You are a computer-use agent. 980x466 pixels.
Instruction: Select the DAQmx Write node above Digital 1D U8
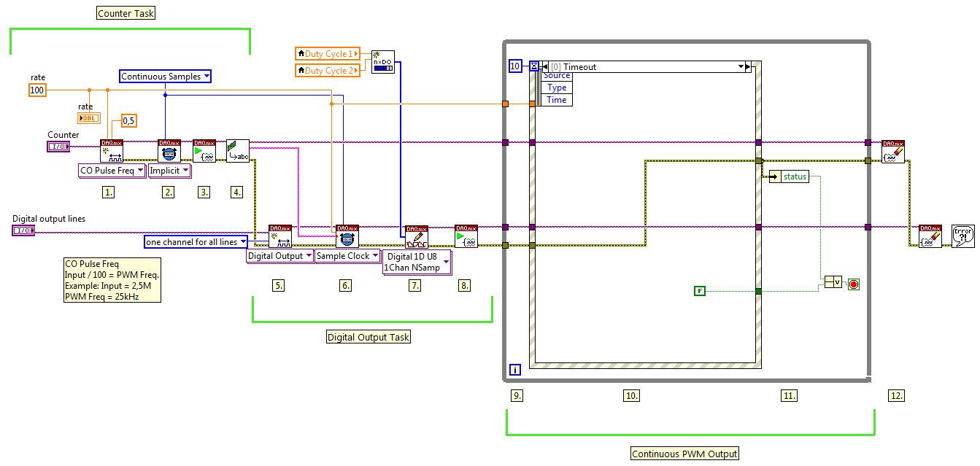417,236
